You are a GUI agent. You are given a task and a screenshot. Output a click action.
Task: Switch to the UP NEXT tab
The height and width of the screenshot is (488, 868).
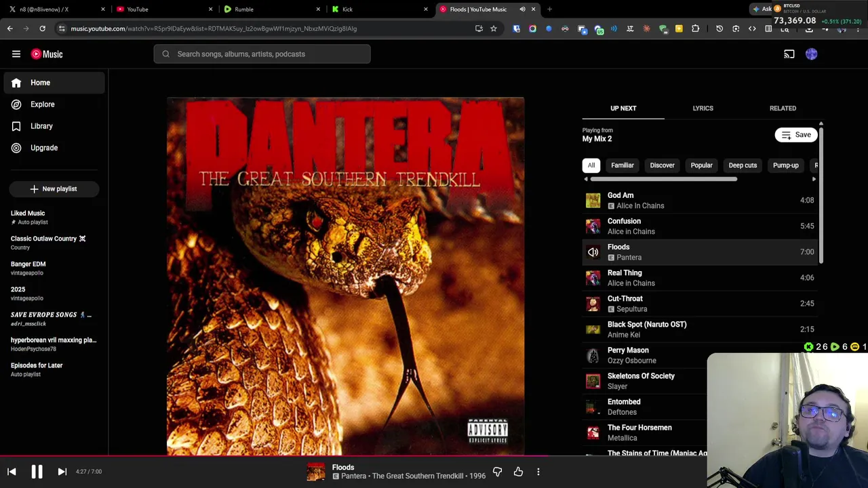coord(623,108)
